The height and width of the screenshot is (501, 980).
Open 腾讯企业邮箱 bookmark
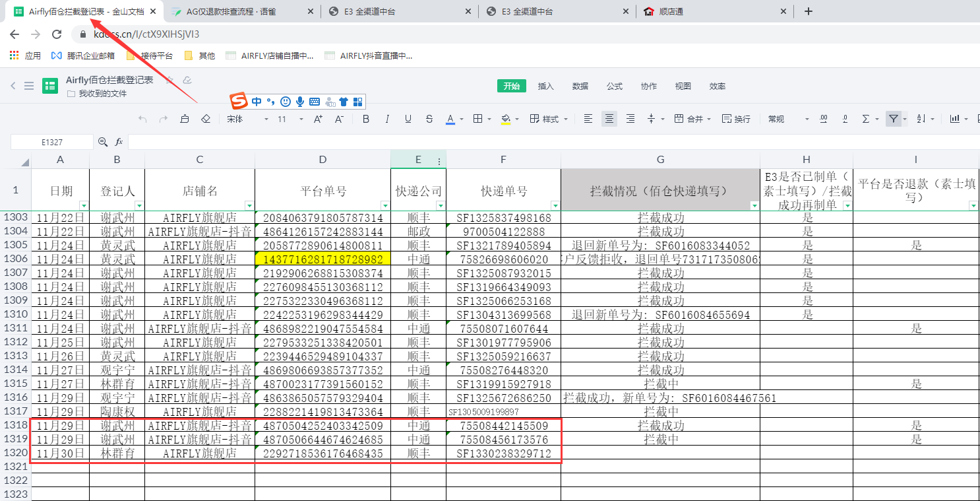coord(83,56)
